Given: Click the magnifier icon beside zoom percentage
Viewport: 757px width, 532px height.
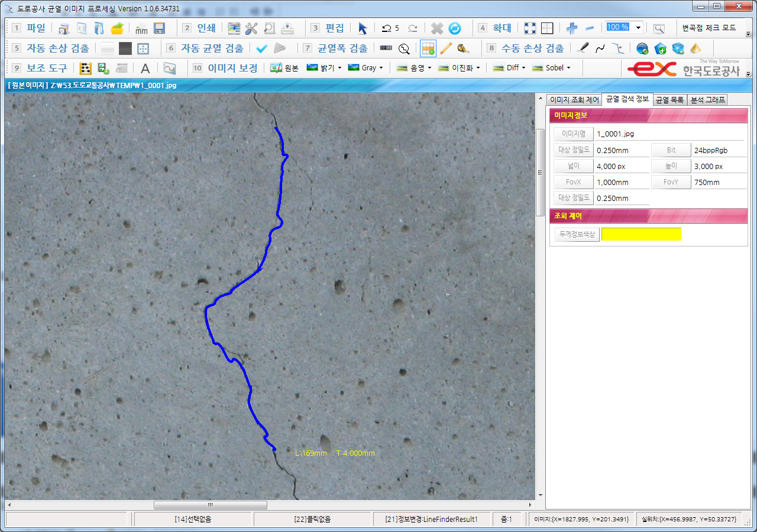Looking at the screenshot, I should [658, 28].
